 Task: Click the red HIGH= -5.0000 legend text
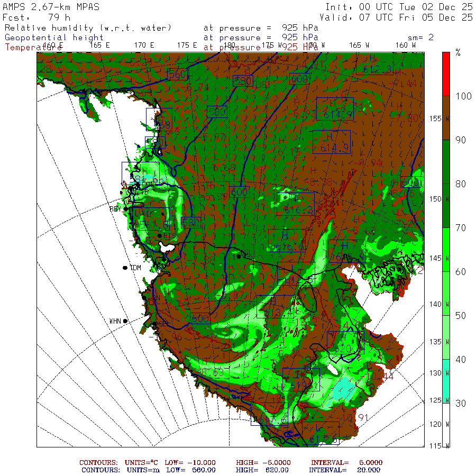(263, 463)
